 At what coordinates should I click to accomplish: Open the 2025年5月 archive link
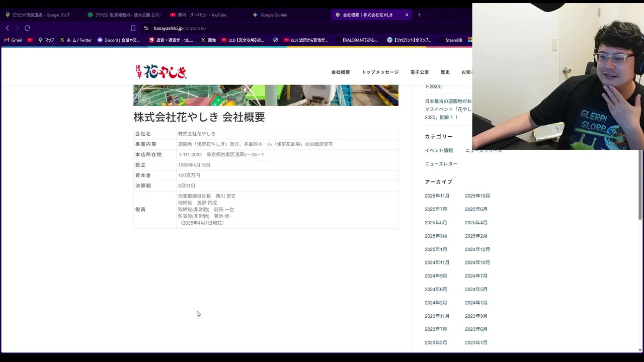click(436, 223)
